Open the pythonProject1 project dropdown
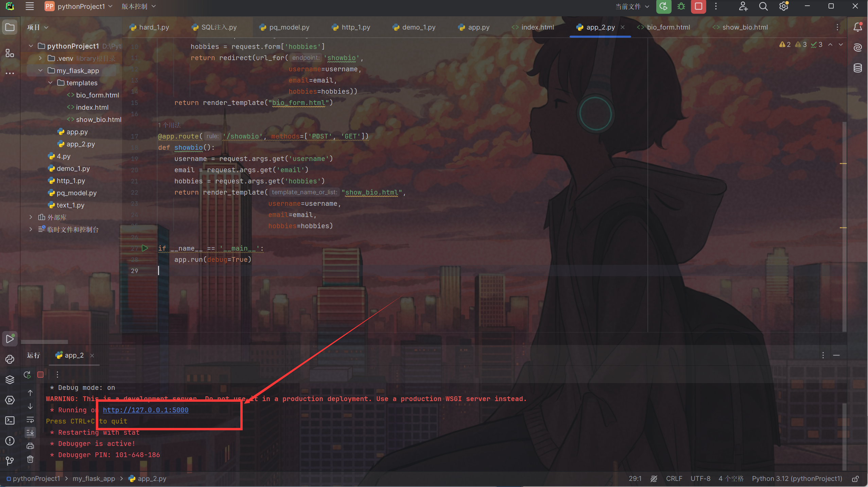The image size is (868, 487). click(81, 6)
